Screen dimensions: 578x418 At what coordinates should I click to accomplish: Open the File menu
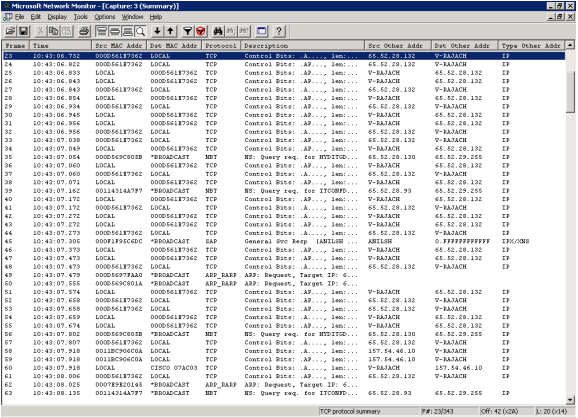pos(19,17)
